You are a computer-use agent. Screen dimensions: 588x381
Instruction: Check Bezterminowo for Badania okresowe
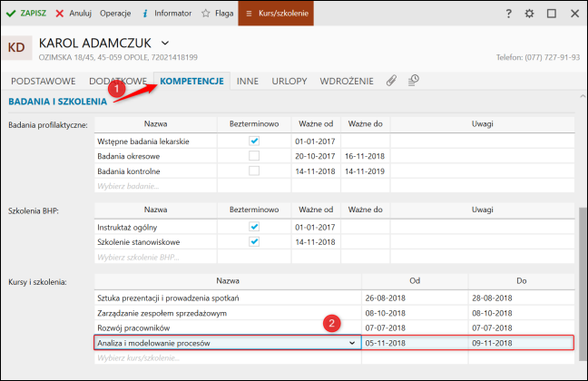pyautogui.click(x=254, y=156)
